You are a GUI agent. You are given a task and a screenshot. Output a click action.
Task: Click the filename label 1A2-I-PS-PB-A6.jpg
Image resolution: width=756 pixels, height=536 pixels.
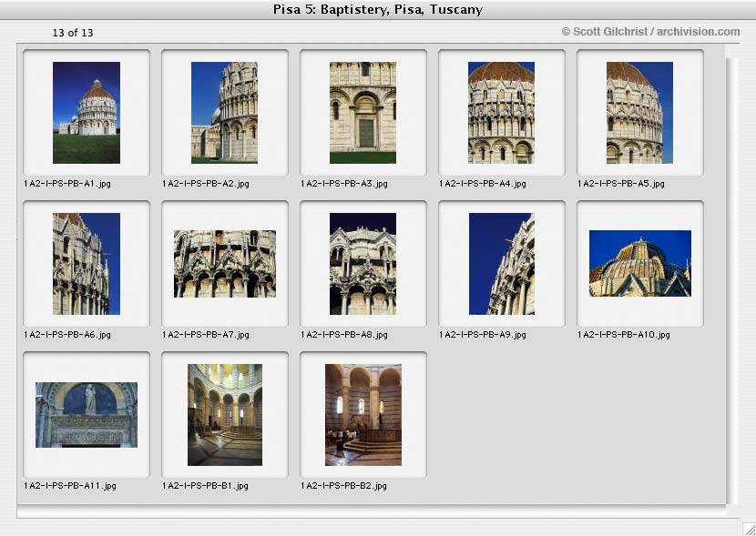click(x=67, y=335)
